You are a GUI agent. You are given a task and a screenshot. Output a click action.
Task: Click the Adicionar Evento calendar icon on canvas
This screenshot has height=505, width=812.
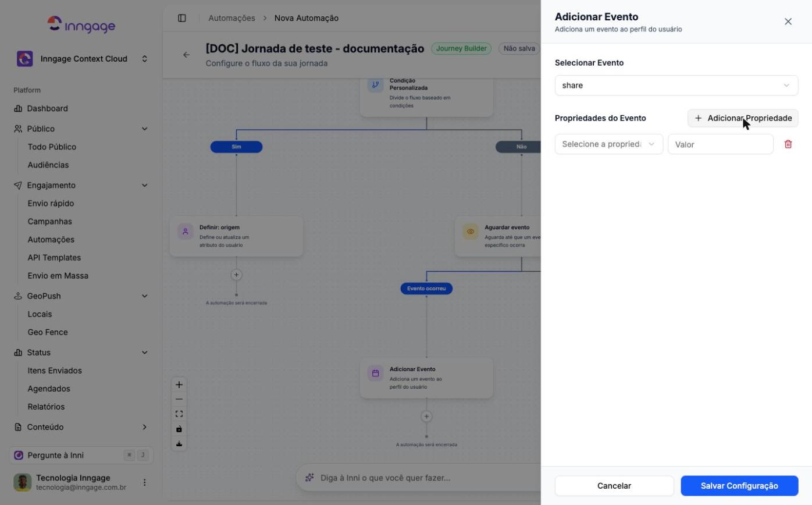coord(376,373)
